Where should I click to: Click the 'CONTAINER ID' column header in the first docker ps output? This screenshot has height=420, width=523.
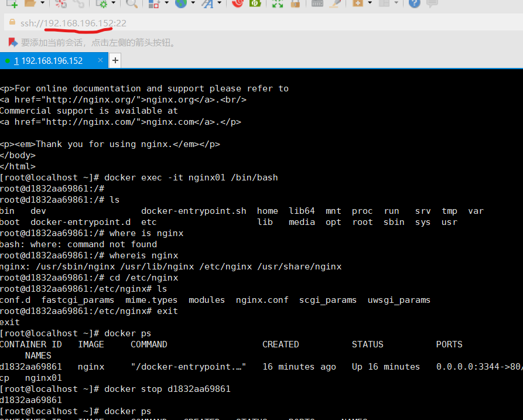click(x=30, y=344)
